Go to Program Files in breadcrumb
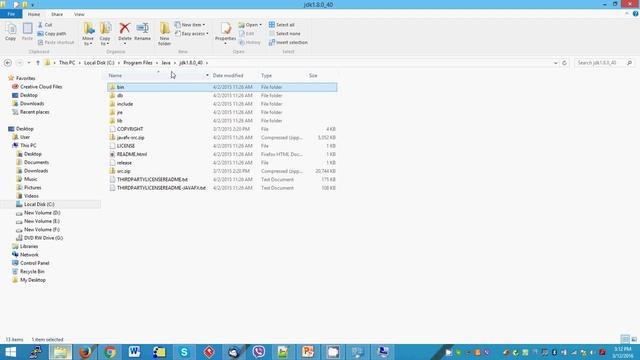Image resolution: width=640 pixels, height=360 pixels. tap(138, 63)
